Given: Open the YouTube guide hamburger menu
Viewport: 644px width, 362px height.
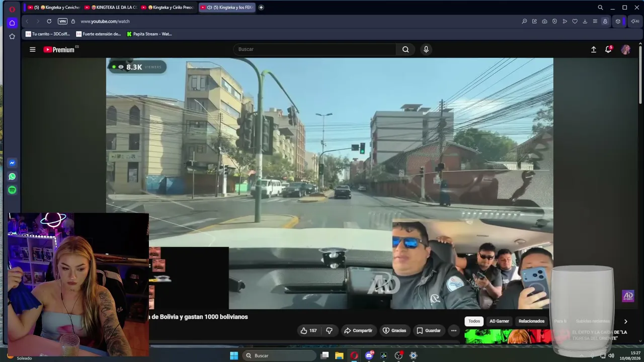Looking at the screenshot, I should coord(33,49).
